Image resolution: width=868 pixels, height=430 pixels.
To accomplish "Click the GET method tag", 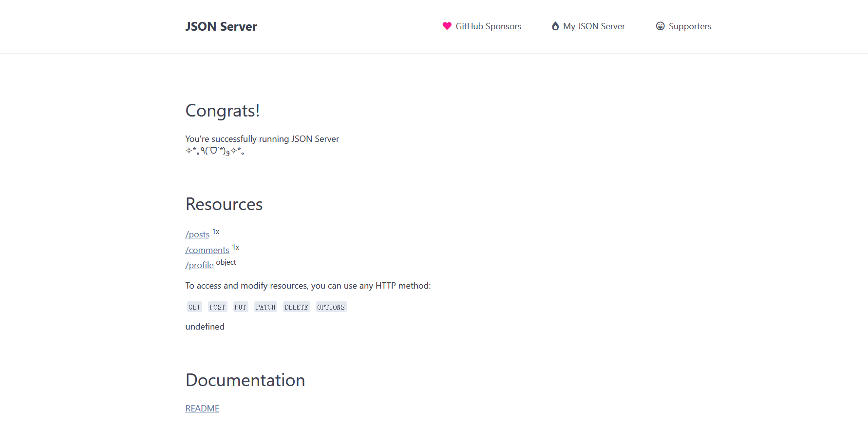I will (194, 307).
